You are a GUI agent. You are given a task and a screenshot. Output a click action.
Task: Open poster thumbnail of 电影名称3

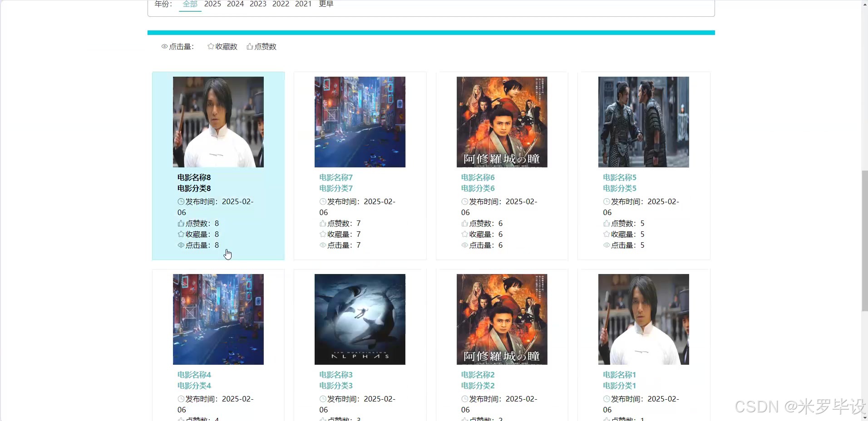(x=360, y=319)
